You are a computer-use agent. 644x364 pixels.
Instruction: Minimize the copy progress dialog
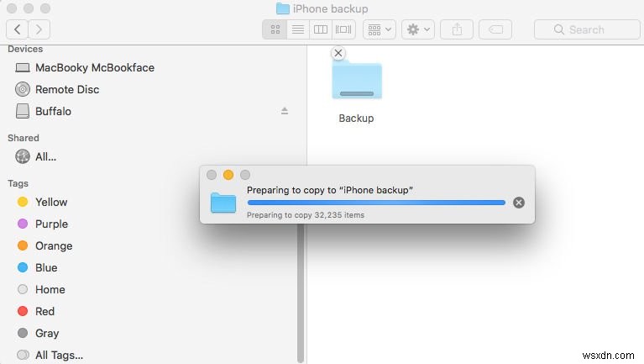228,175
